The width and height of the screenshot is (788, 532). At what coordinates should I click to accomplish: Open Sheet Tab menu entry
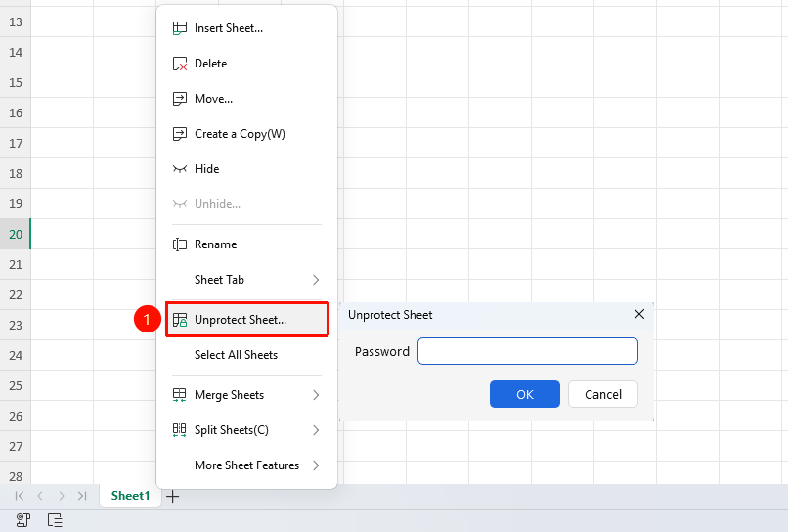(x=246, y=280)
